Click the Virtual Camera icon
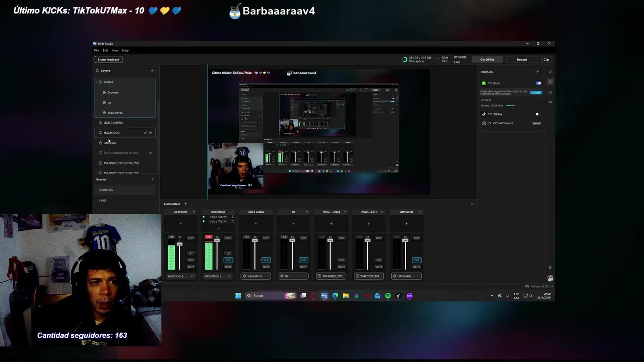Image resolution: width=644 pixels, height=362 pixels. [484, 123]
